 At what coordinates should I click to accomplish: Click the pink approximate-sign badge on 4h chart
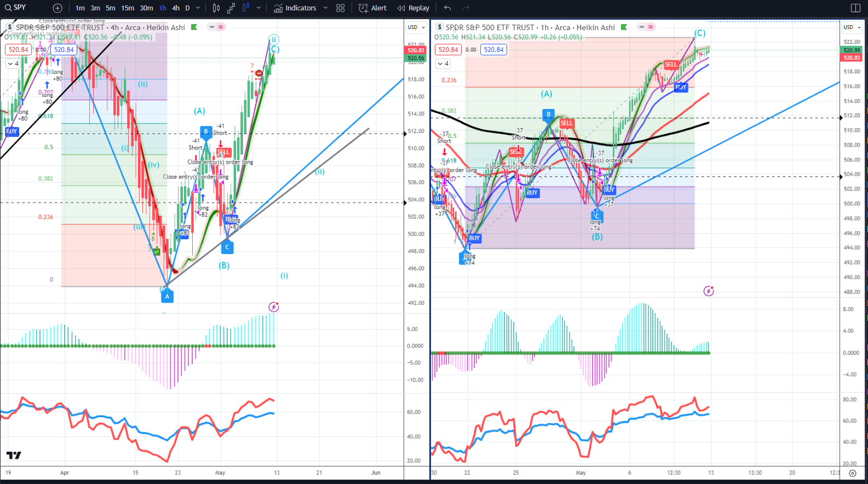tap(221, 27)
